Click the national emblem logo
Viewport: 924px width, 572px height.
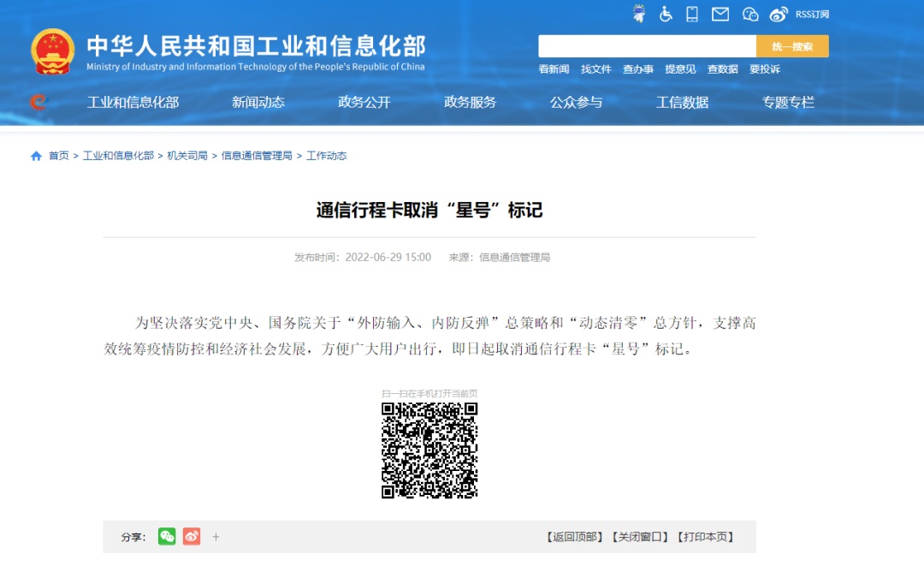53,52
